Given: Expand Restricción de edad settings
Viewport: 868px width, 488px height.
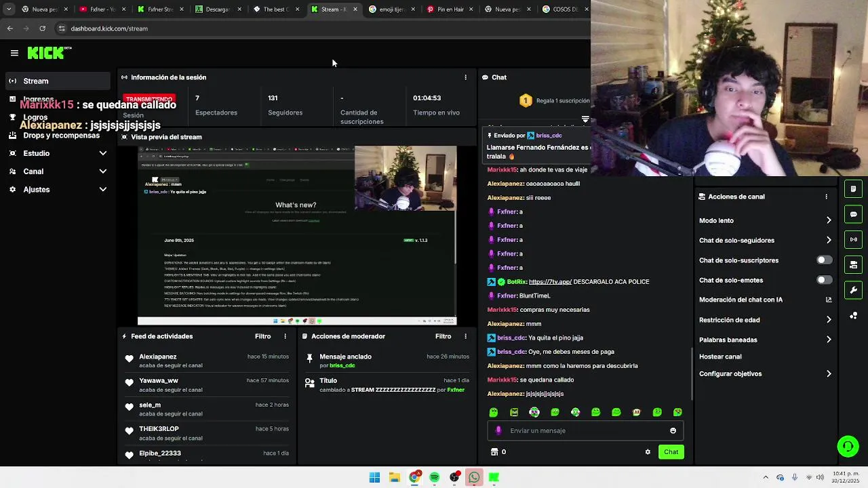Looking at the screenshot, I should click(x=829, y=320).
